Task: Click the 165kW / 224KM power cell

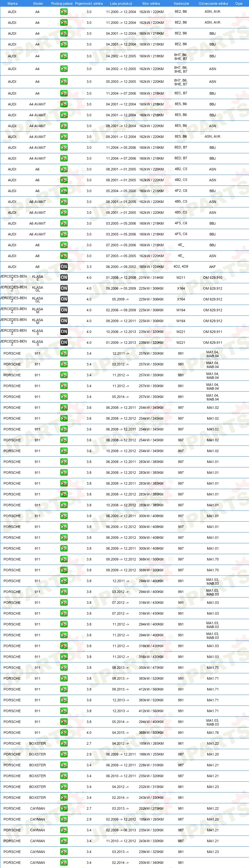Action: [151, 266]
